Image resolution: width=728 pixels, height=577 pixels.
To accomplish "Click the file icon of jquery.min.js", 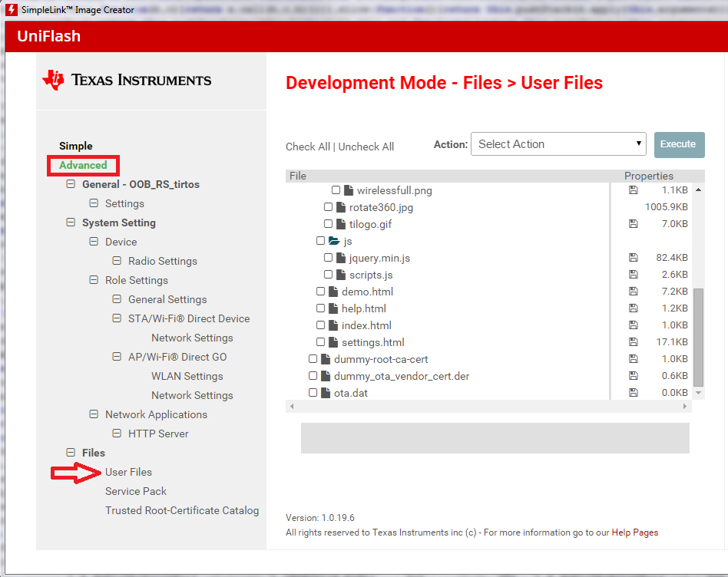I will tap(341, 257).
